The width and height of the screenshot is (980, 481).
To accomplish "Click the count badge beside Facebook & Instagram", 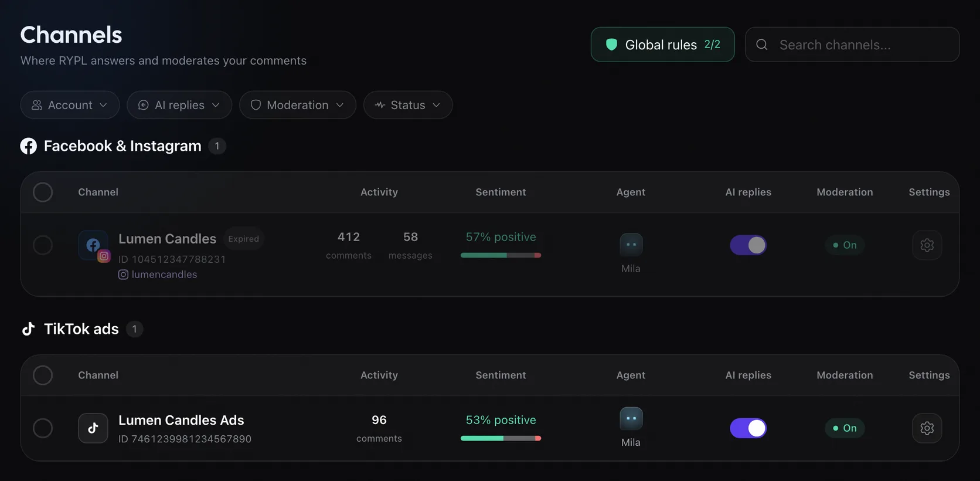I will click(217, 146).
